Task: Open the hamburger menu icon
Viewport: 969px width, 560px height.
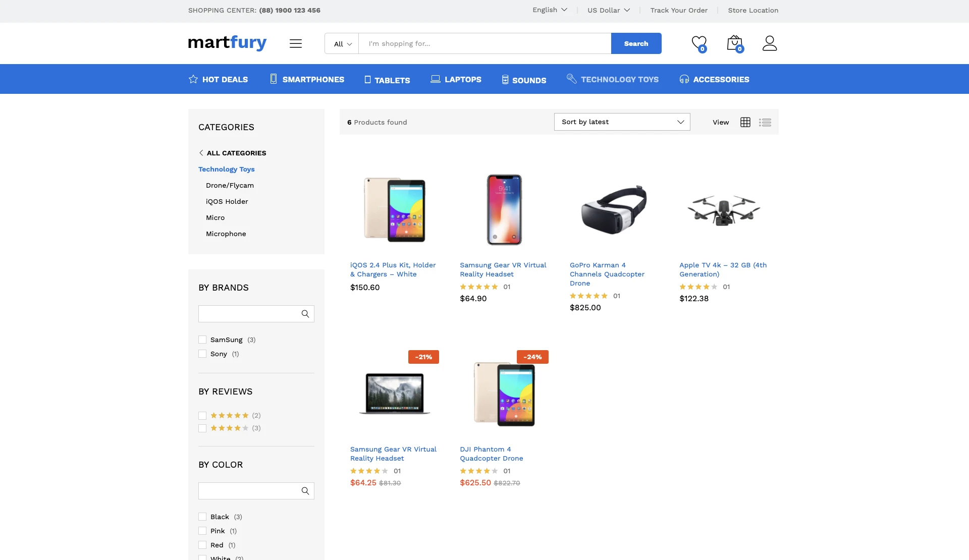Action: 296,43
